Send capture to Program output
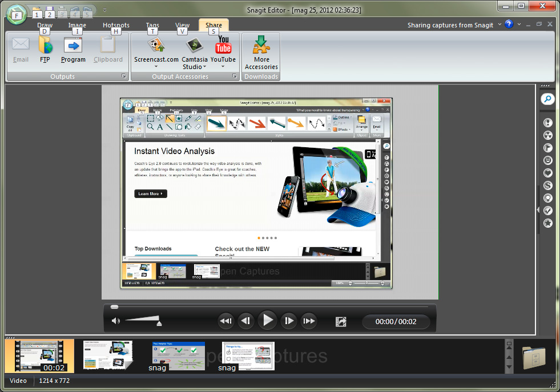 tap(73, 46)
